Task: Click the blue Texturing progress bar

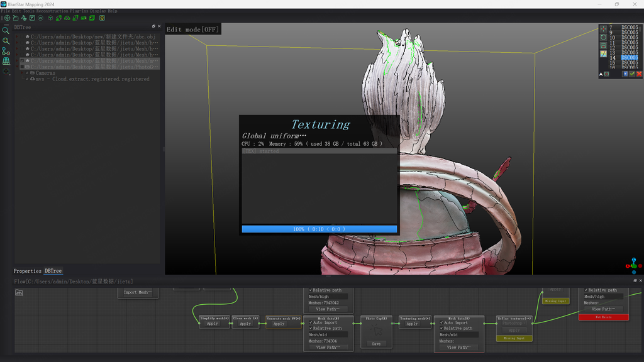Action: click(x=319, y=229)
